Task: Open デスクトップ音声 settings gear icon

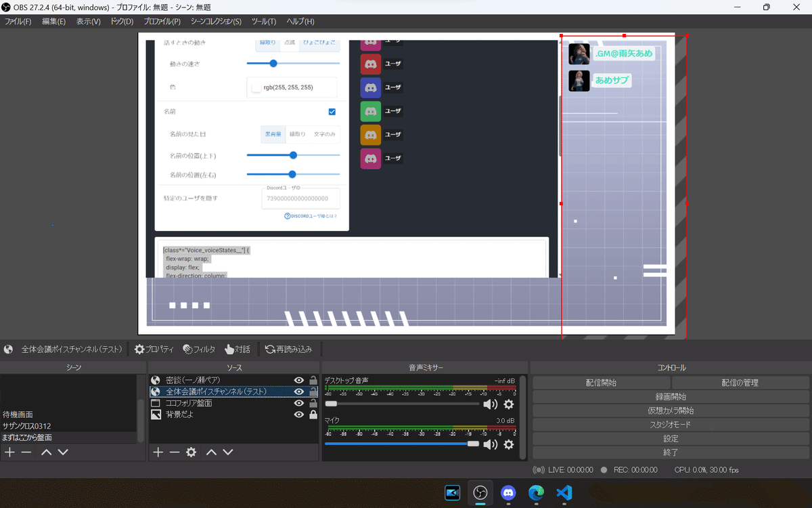Action: click(508, 404)
